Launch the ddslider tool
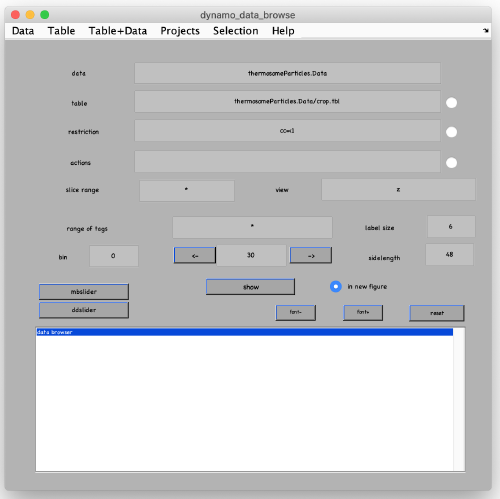 click(84, 310)
